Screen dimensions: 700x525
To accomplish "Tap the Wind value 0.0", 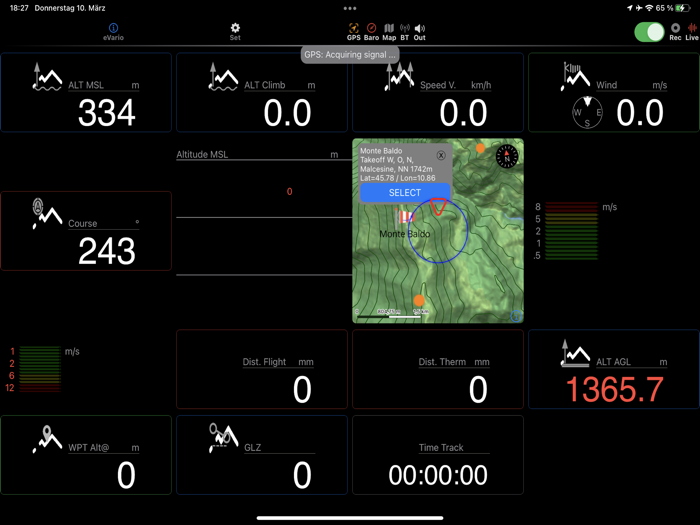I will pyautogui.click(x=639, y=112).
